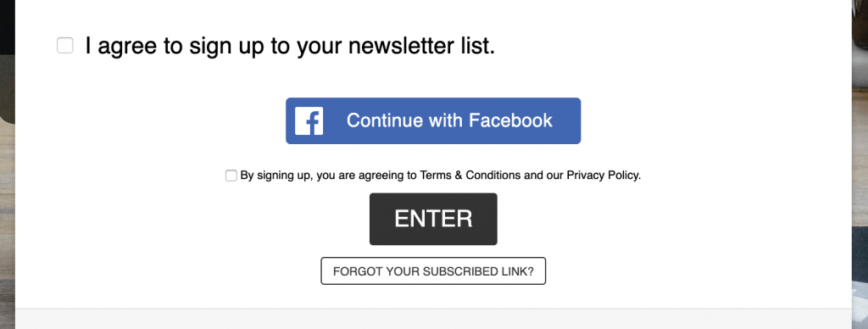Select the white 'f' Facebook glyph
Viewport: 868px width, 329px height.
313,122
